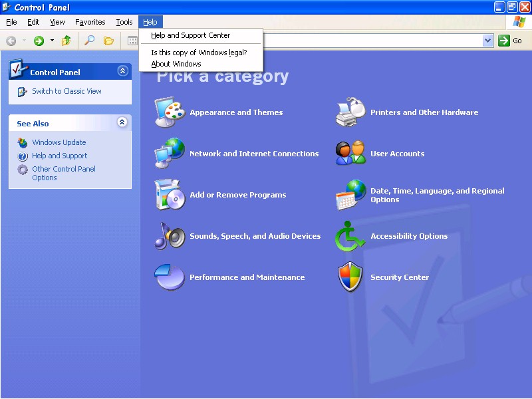This screenshot has width=532, height=399.
Task: Click Switch to Classic View link
Action: coord(67,91)
